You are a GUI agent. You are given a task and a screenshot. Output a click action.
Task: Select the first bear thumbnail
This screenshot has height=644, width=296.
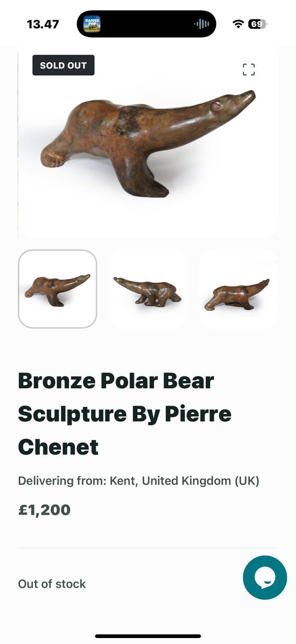[58, 289]
